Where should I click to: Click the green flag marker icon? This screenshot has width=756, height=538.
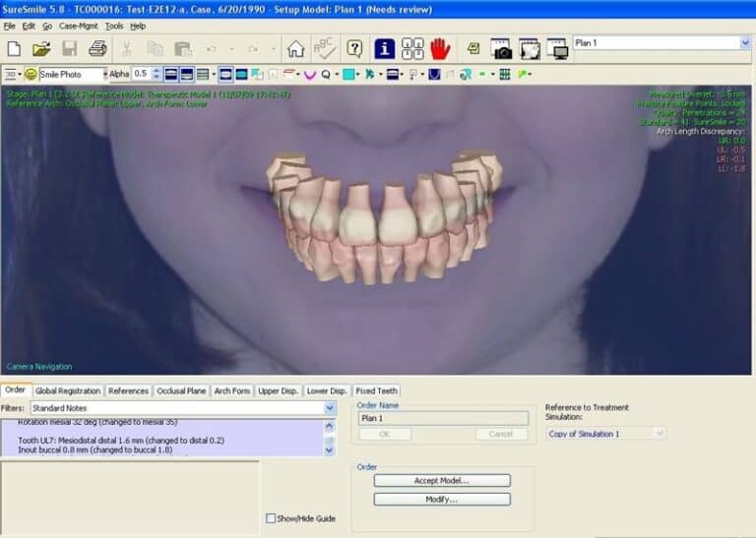(522, 74)
